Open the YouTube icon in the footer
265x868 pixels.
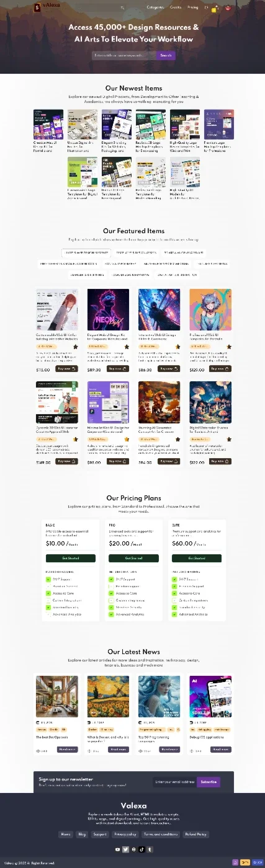pyautogui.click(x=118, y=849)
